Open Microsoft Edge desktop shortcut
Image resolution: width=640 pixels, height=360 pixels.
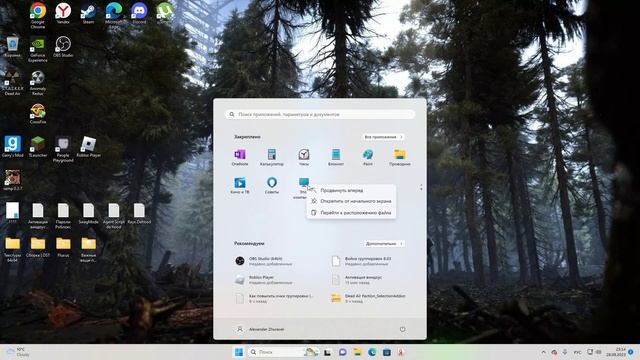[114, 15]
